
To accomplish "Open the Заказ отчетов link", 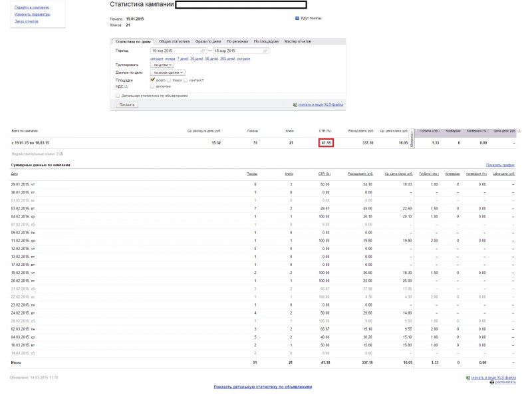I will pos(26,21).
